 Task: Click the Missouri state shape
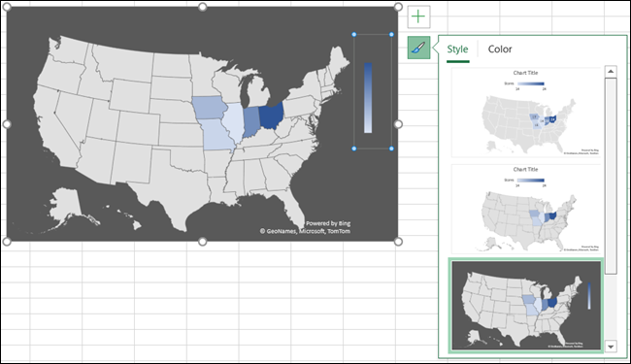(217, 135)
